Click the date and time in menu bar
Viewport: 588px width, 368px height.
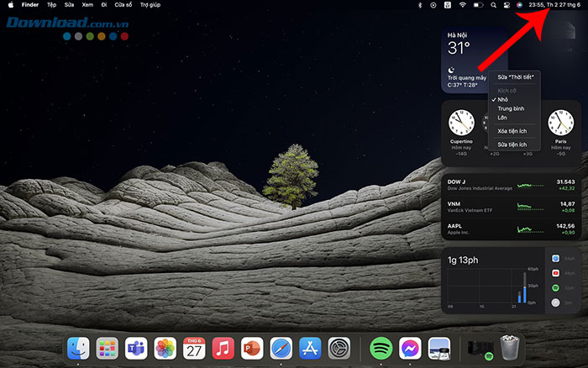(555, 5)
